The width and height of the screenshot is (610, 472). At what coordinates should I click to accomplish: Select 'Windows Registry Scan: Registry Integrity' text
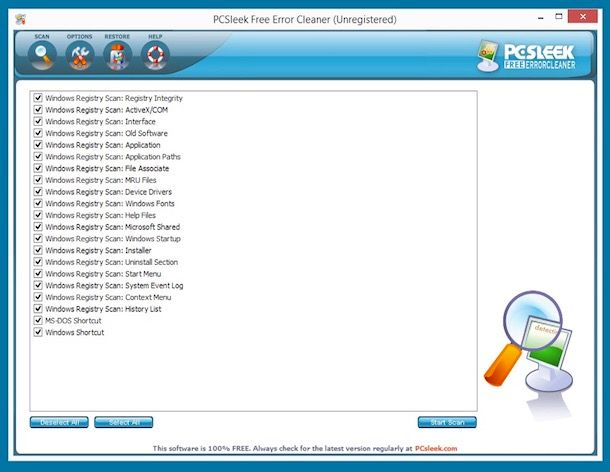coord(114,98)
